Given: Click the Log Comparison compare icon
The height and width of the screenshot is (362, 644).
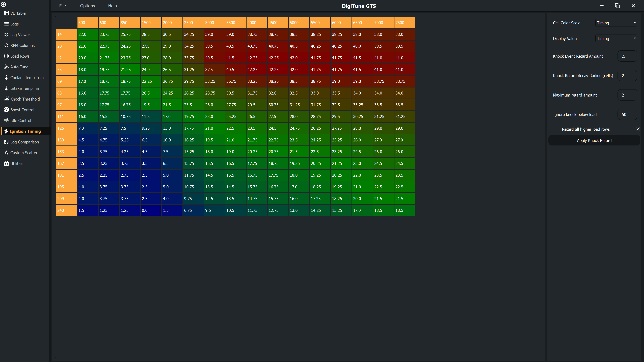Looking at the screenshot, I should coord(6,142).
